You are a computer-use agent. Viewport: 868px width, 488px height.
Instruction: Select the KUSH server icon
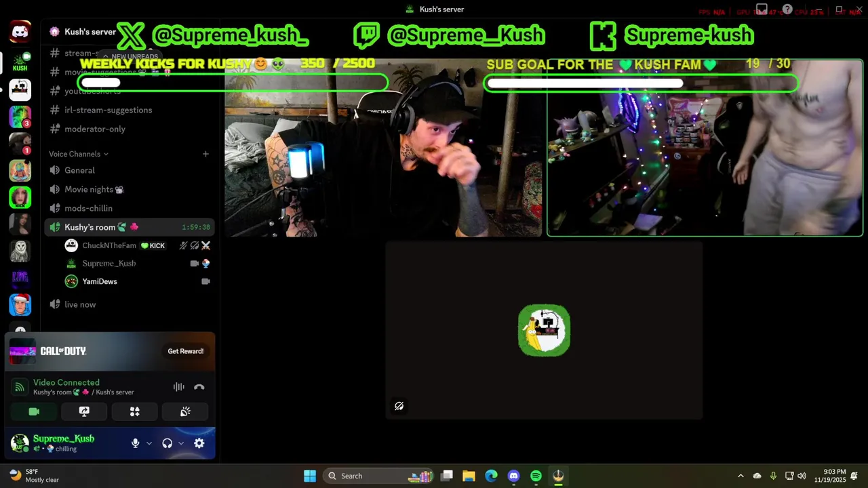pos(20,62)
